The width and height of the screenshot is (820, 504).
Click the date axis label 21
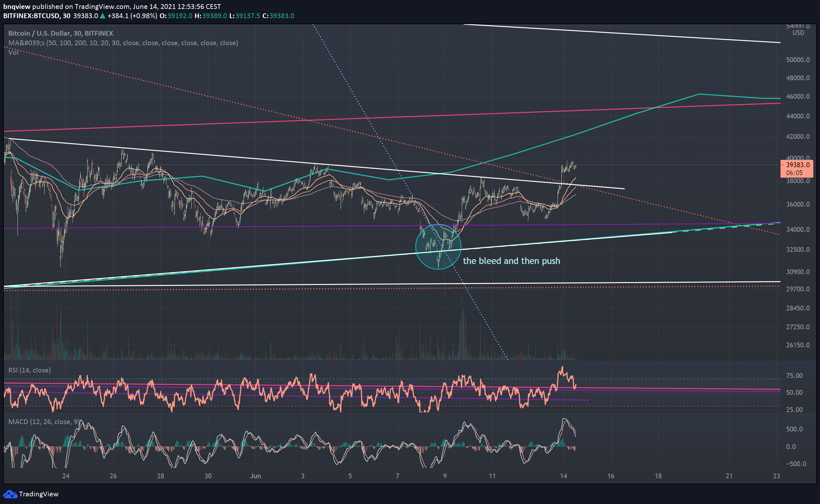coord(729,476)
